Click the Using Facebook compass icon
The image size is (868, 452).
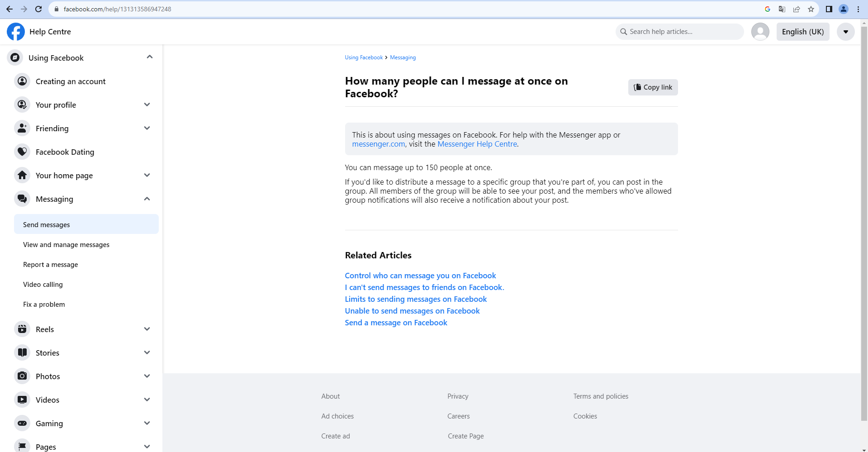pos(15,57)
